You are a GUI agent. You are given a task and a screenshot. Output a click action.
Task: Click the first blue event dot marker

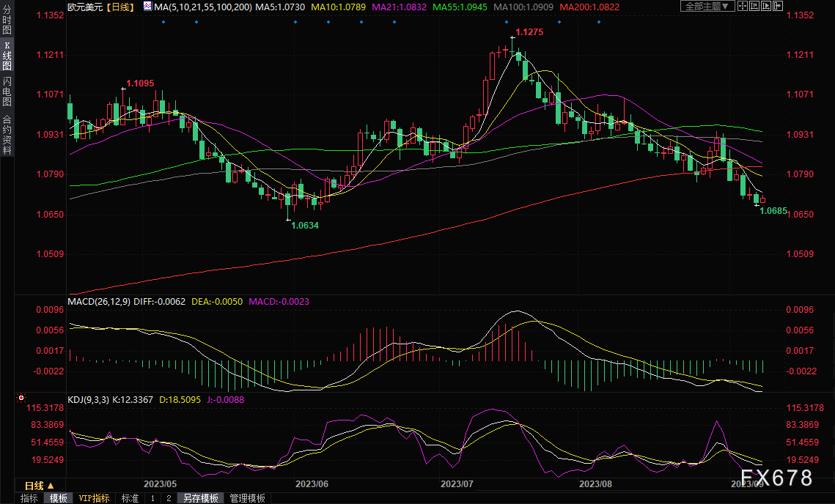pos(163,21)
